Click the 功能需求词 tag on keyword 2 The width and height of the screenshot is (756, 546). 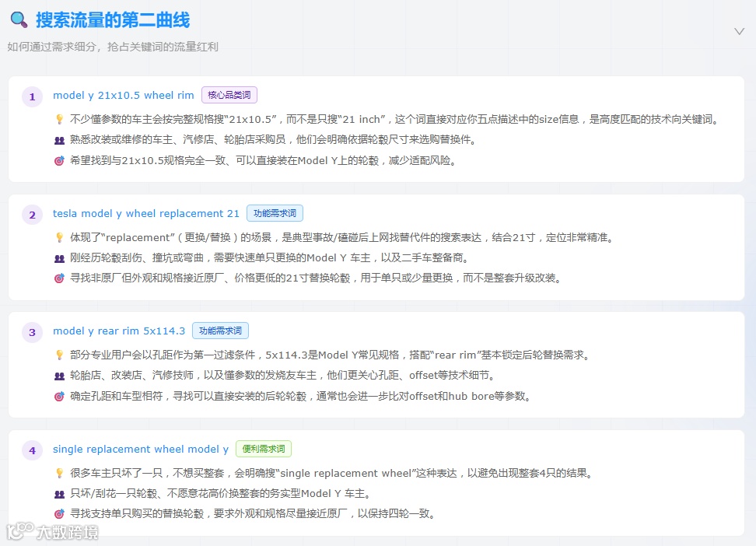[275, 213]
